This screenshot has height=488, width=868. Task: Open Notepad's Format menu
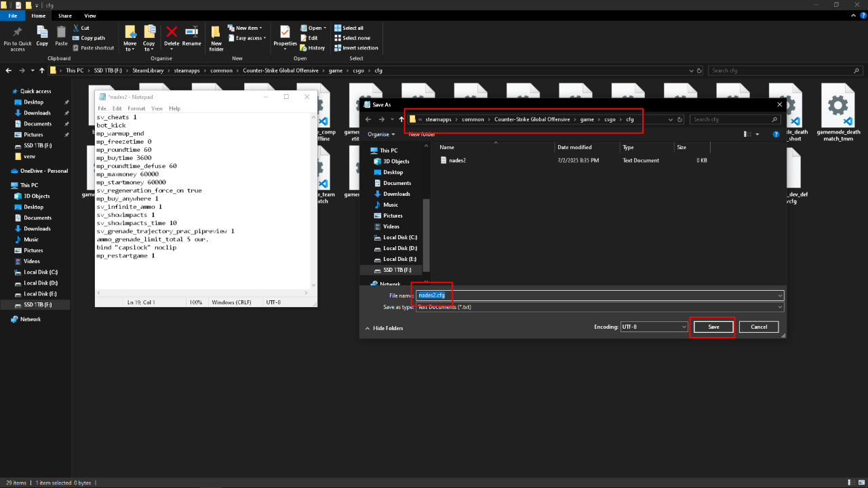[x=136, y=108]
